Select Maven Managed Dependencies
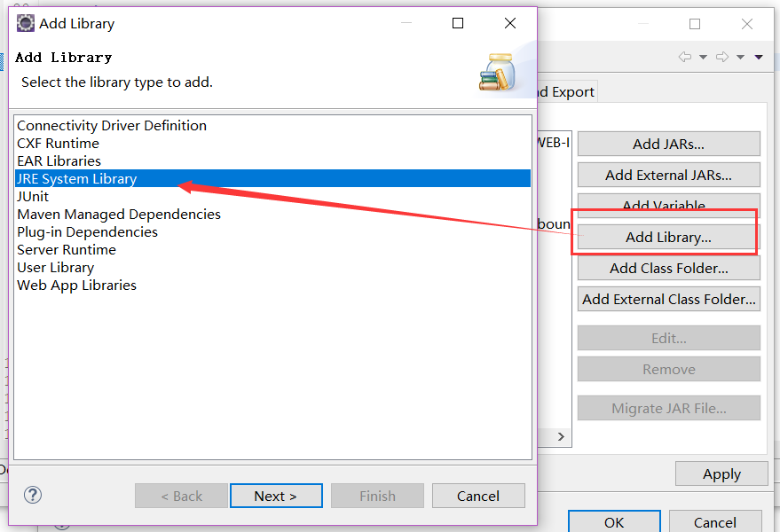 (x=119, y=214)
